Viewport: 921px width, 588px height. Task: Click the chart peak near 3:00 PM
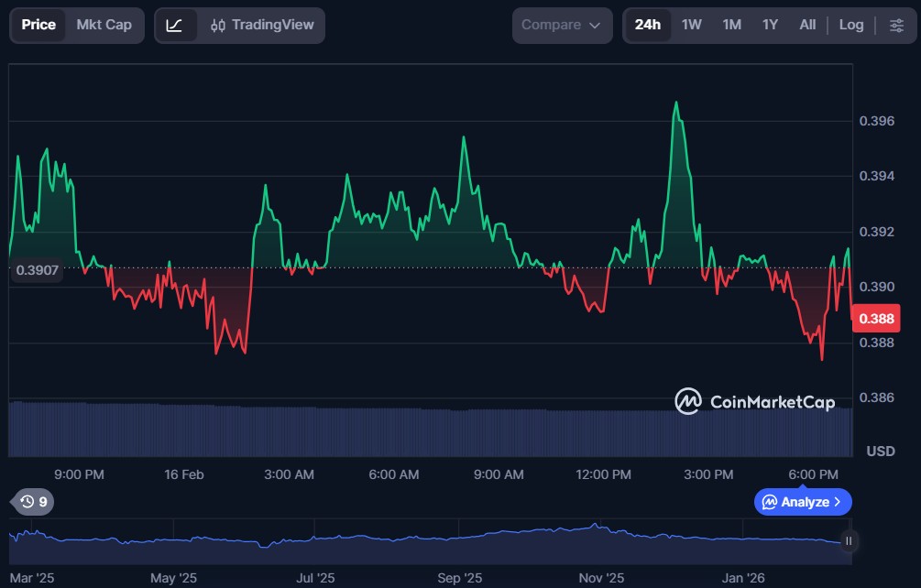point(676,103)
